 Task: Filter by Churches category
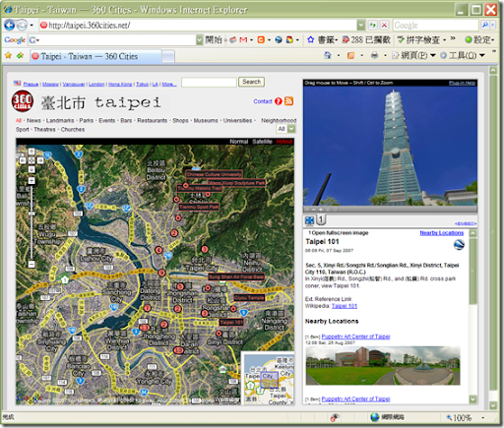(73, 129)
